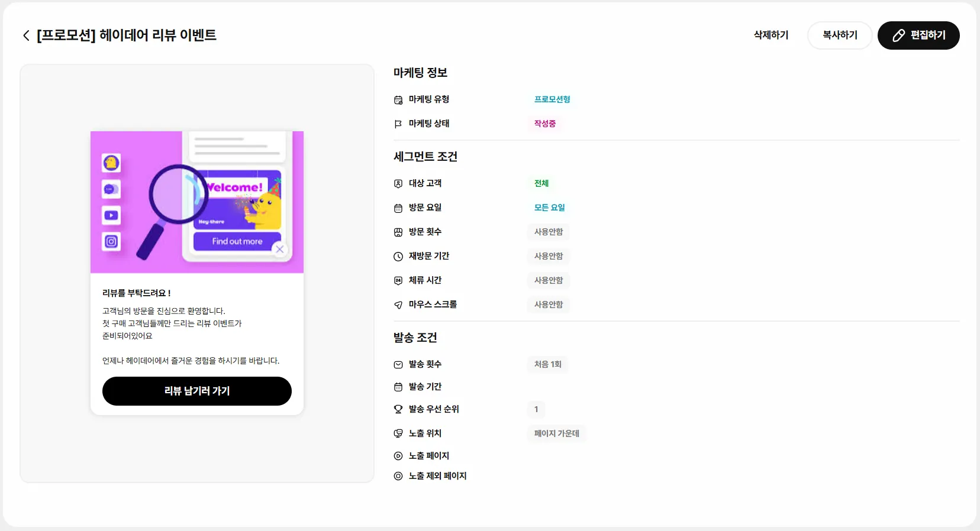Click the clock icon beside 재방문 기간
This screenshot has width=980, height=531.
pos(398,257)
